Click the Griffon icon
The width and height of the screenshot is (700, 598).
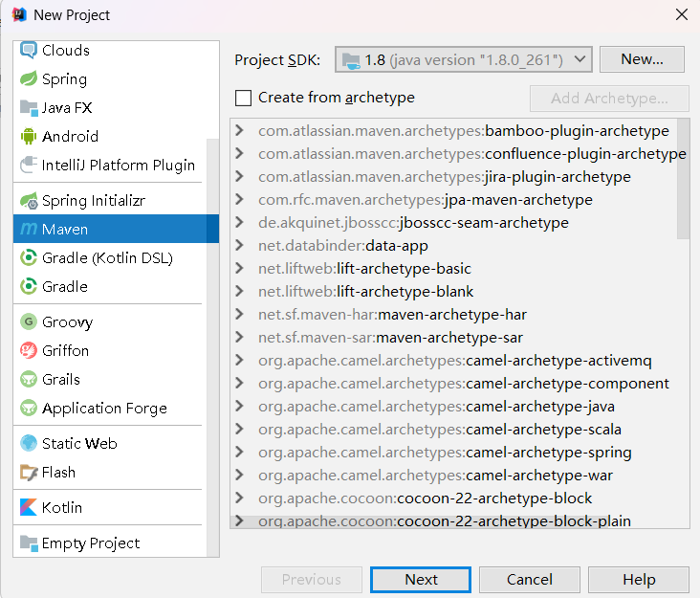click(29, 350)
